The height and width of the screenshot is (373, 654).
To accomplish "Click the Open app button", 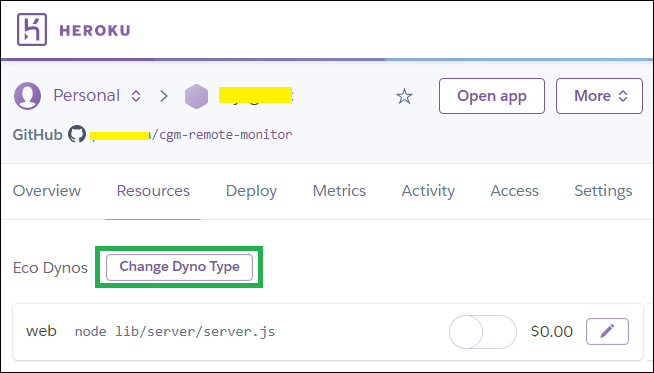I will pos(492,96).
